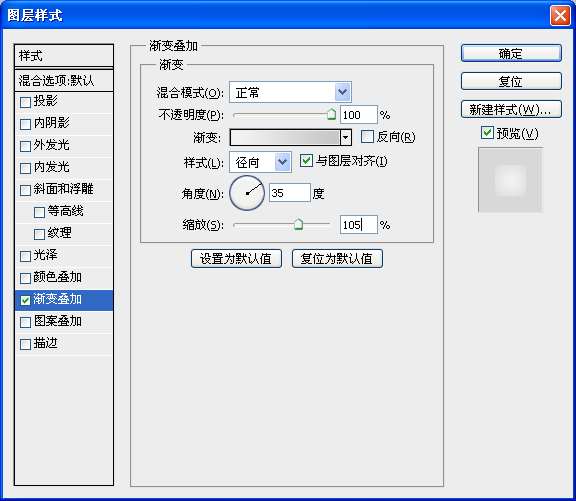Expand the 样式 径向 dropdown
The height and width of the screenshot is (501, 576).
coord(260,162)
